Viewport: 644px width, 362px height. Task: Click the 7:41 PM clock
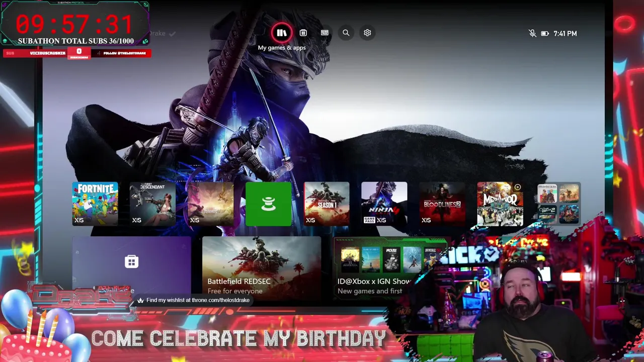(x=565, y=34)
